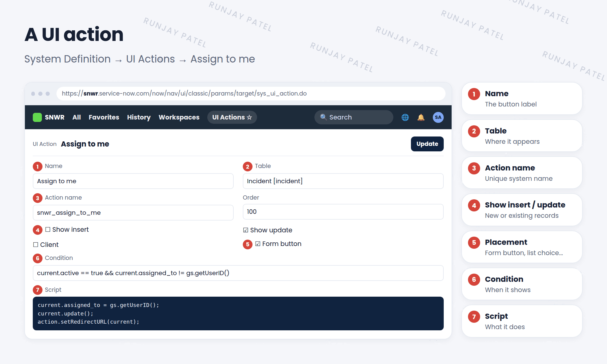Click the search magnifier icon
Viewport: 607px width, 364px height.
[x=323, y=117]
